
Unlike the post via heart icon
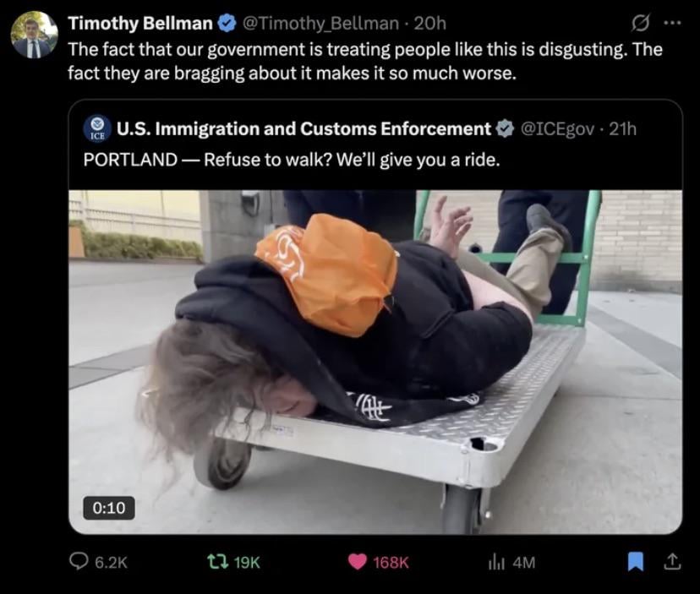coord(357,562)
